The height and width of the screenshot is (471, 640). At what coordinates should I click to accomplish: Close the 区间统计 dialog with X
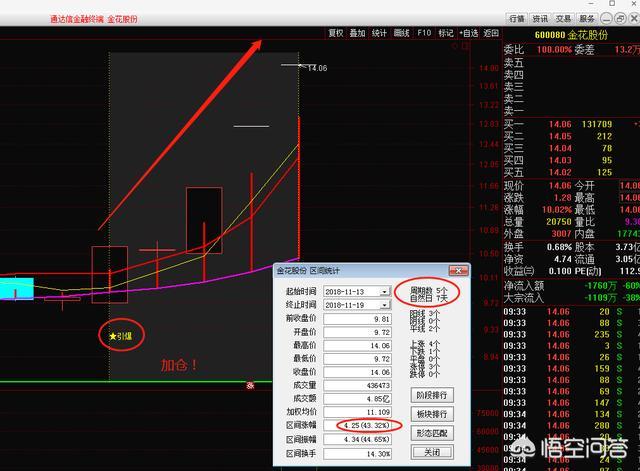(457, 270)
